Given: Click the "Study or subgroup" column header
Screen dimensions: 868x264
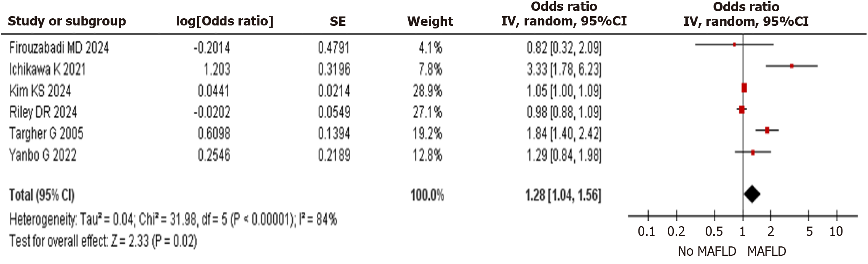Looking at the screenshot, I should point(67,21).
